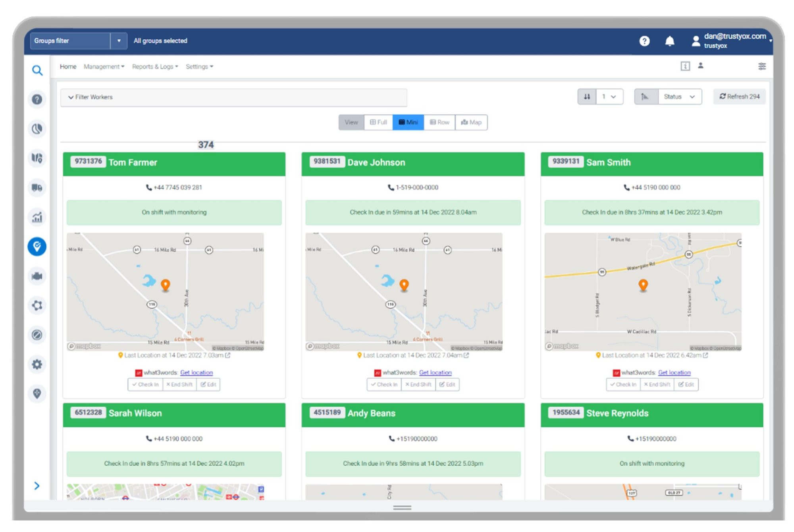794x532 pixels.
Task: Click Sam Smith's map thumbnail
Action: click(643, 292)
